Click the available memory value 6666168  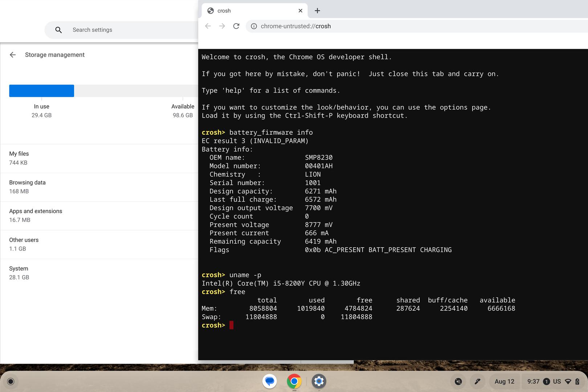click(501, 309)
